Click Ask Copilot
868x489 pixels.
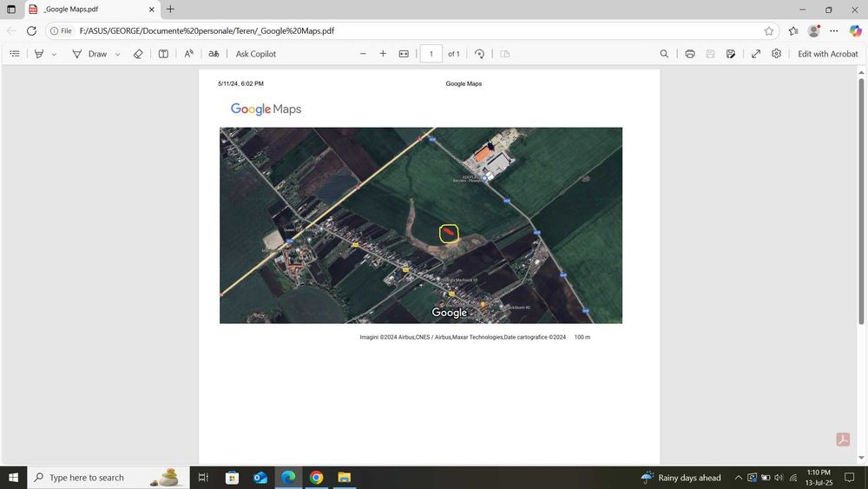[x=256, y=54]
